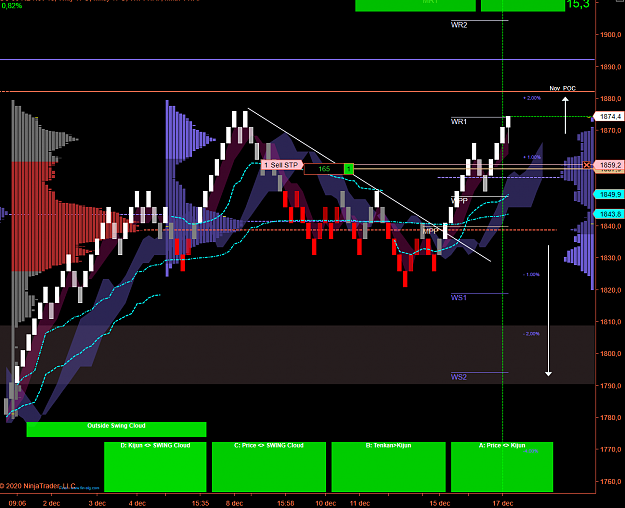Screen dimensions: 625x508
Task: Click the 1880,0 price axis label
Action: point(610,98)
